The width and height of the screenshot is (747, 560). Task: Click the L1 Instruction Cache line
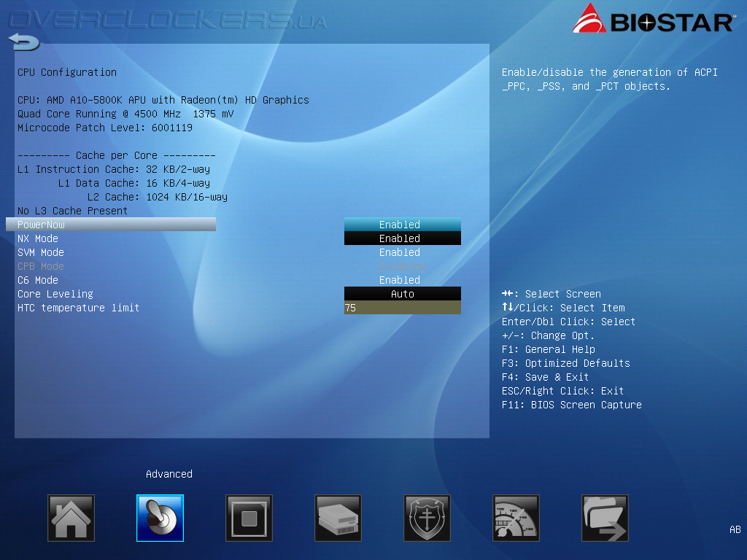[114, 169]
